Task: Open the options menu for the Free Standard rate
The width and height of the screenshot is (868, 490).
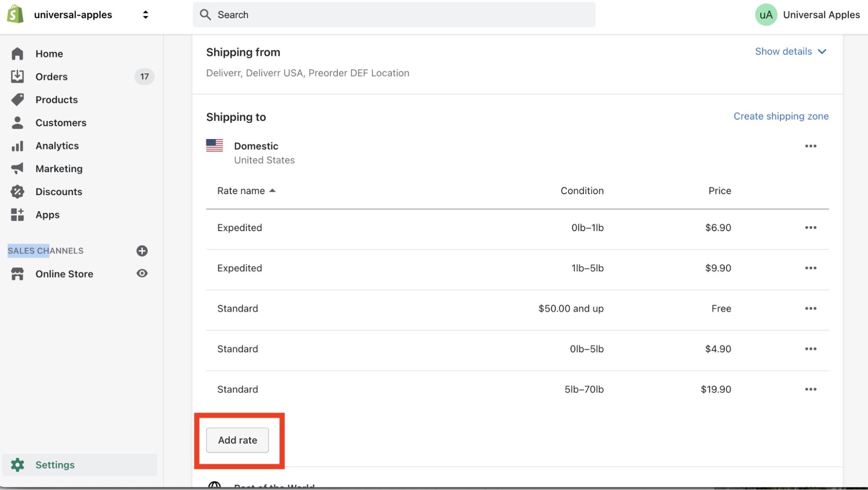Action: [810, 308]
